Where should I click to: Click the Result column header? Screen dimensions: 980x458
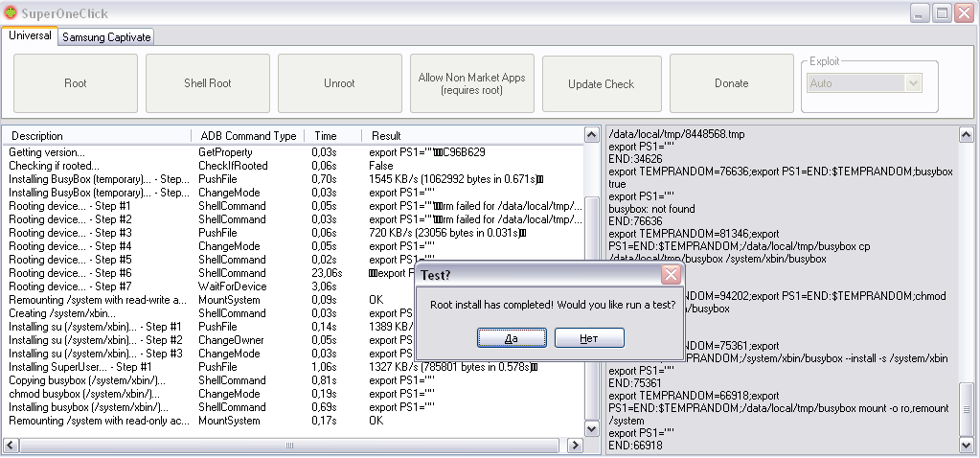[x=386, y=136]
